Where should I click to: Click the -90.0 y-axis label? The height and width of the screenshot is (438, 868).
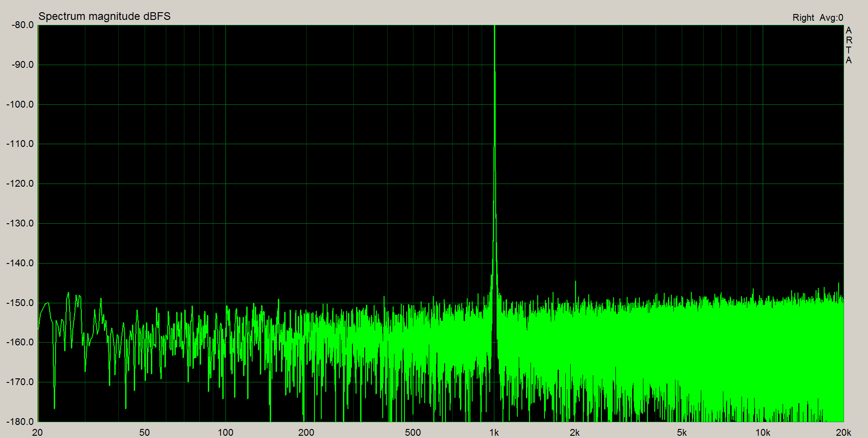[x=23, y=65]
